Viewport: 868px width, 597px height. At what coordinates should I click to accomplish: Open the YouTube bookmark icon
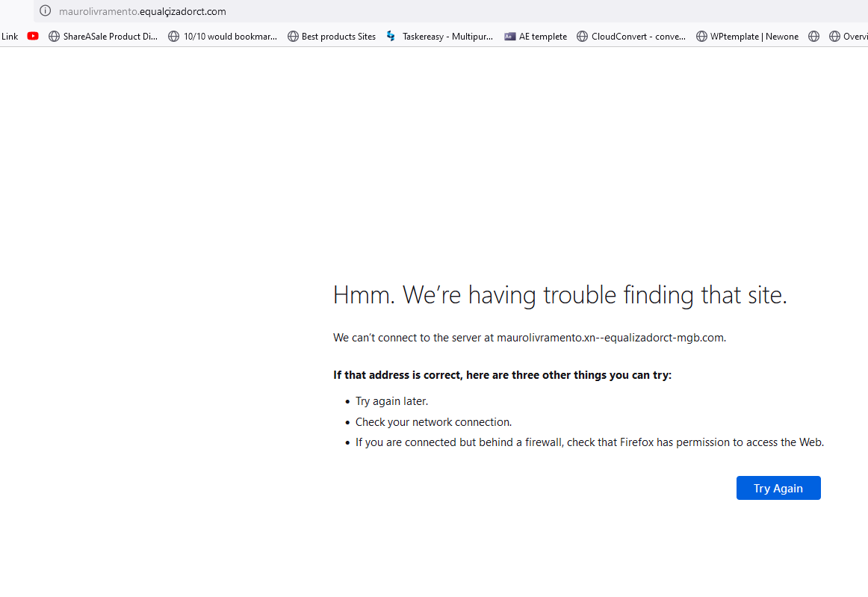click(x=33, y=36)
